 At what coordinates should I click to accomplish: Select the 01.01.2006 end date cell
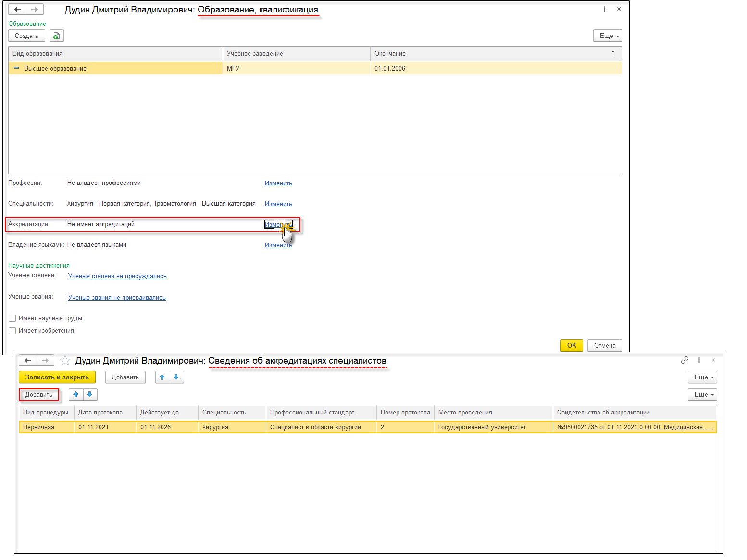[496, 68]
